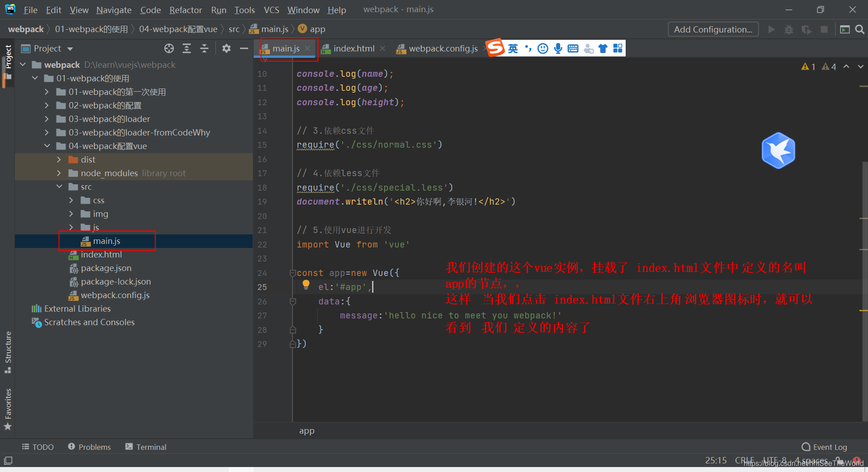Open the Search Everywhere magnifier icon
This screenshot has width=868, height=472.
[860, 29]
